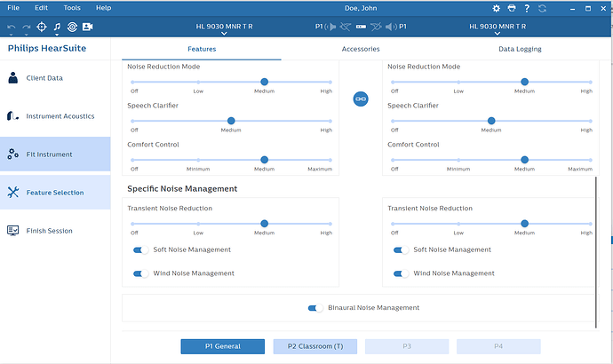This screenshot has width=613, height=364.
Task: Click the redo arrow icon
Action: pos(26,27)
